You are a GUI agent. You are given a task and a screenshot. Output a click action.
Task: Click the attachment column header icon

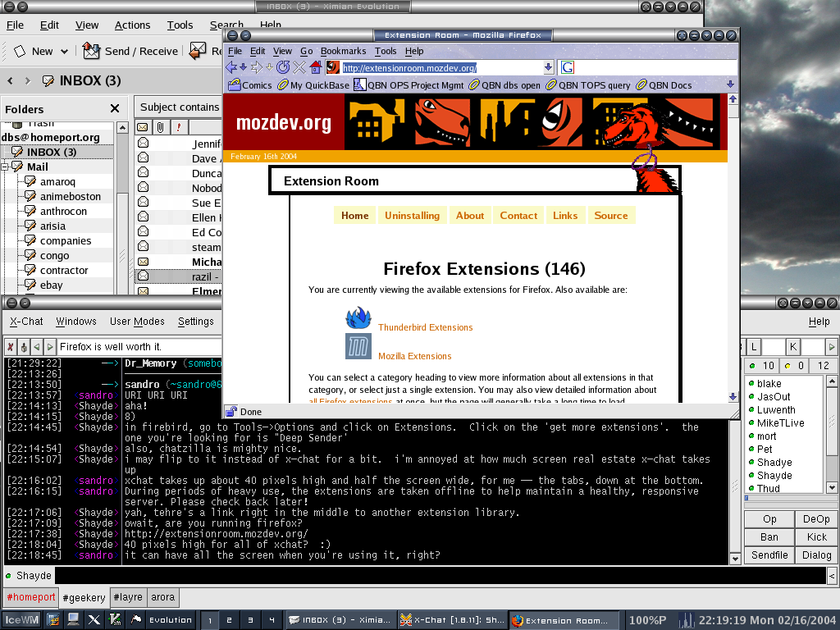[x=160, y=127]
